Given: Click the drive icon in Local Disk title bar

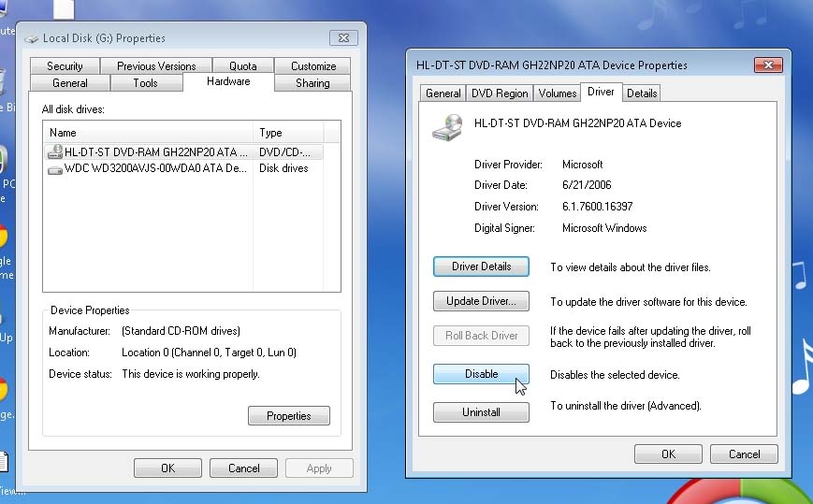Looking at the screenshot, I should [x=32, y=39].
